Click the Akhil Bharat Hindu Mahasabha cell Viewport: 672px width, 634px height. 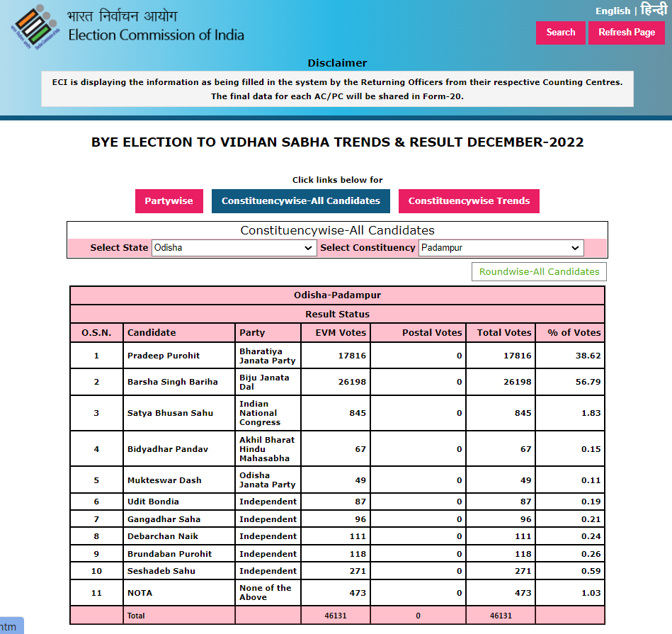pos(267,449)
